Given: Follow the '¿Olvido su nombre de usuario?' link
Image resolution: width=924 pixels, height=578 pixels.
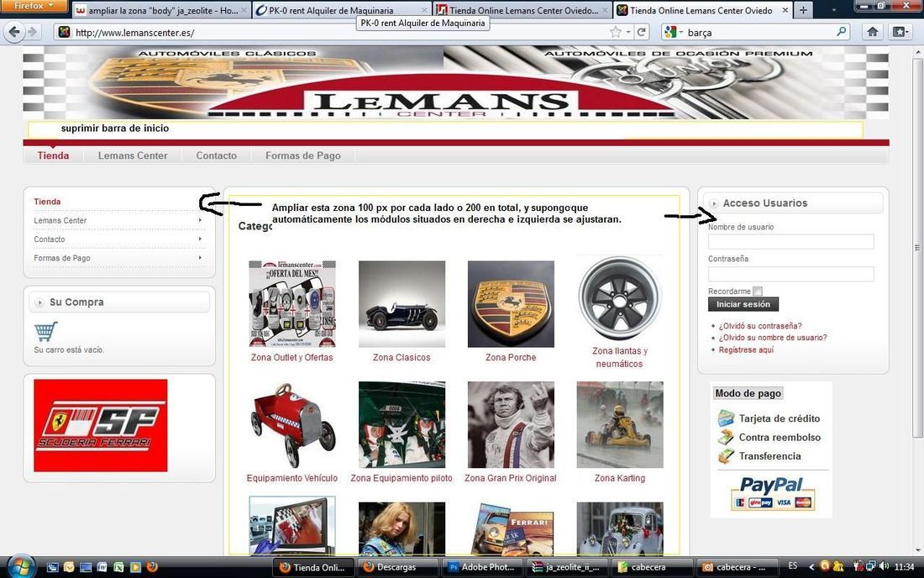Looking at the screenshot, I should (773, 338).
